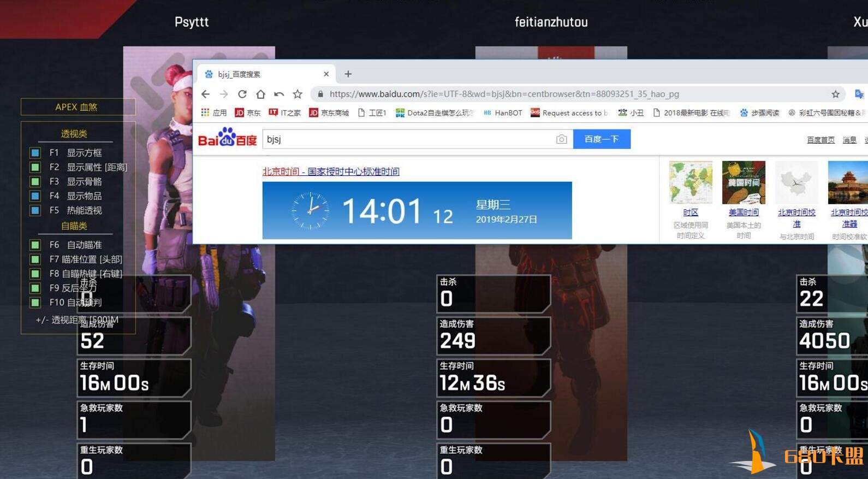
Task: Click the 透视类 section heading
Action: 74,134
